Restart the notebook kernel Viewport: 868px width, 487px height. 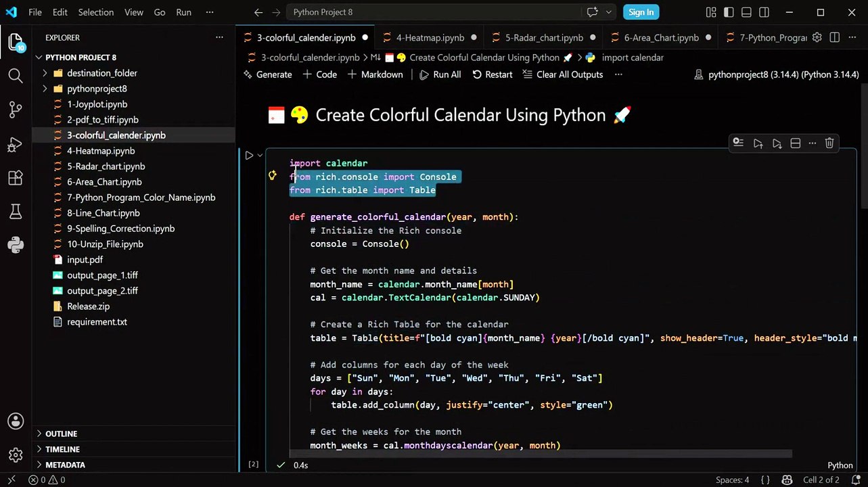(x=492, y=74)
